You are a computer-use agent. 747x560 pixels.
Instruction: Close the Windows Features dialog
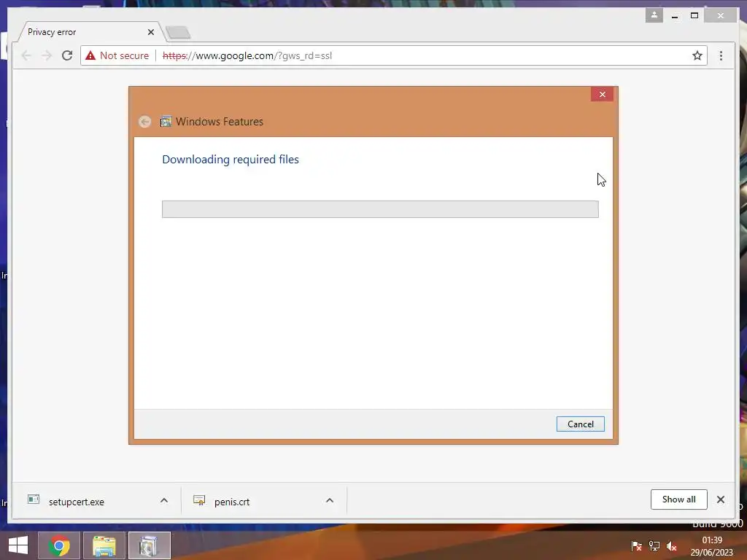coord(602,94)
